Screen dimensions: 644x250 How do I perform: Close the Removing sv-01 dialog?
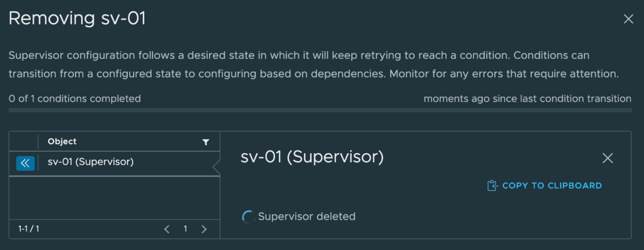pyautogui.click(x=628, y=19)
